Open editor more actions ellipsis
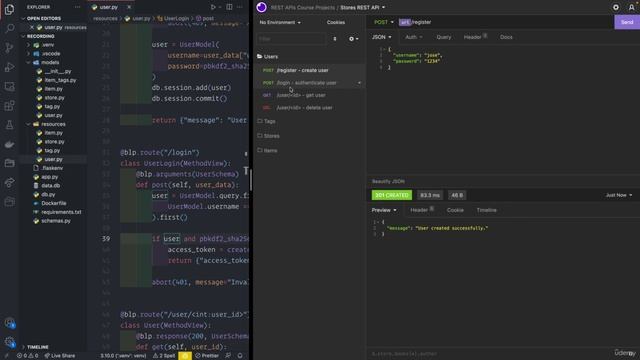 (x=240, y=7)
